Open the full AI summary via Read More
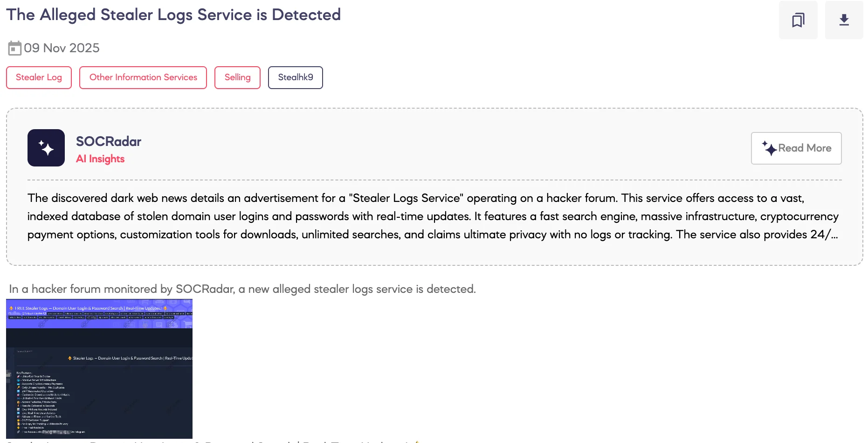Viewport: 868px width, 443px height. 796,148
